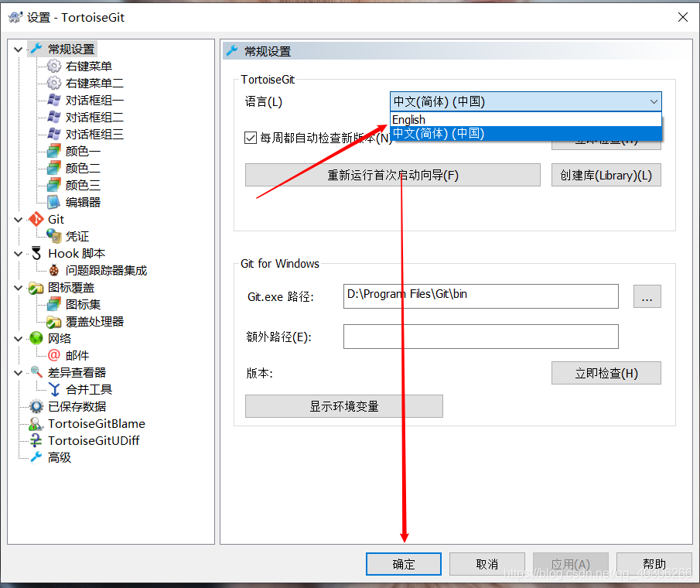This screenshot has width=700, height=588.
Task: Select the 编辑器 tree label
Action: [83, 202]
